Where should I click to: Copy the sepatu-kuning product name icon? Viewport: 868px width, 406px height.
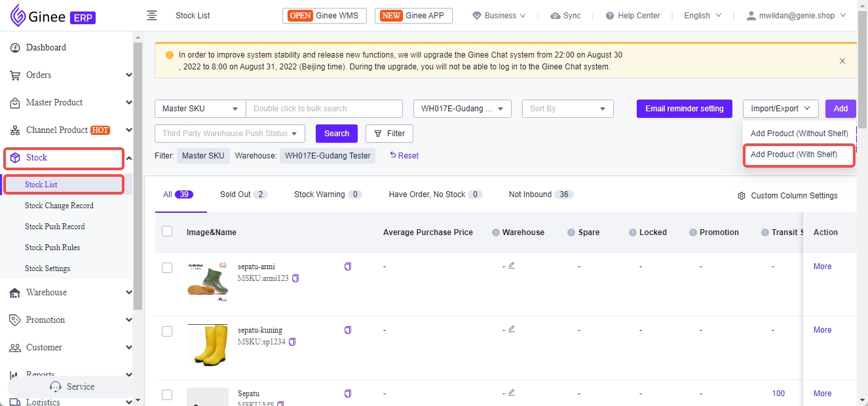[x=348, y=330]
